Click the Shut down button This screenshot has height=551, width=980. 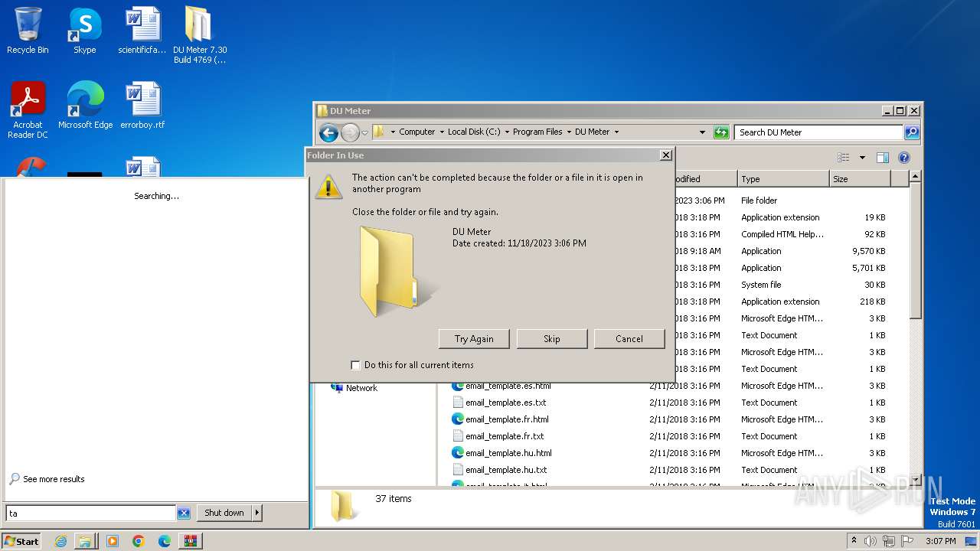point(224,514)
